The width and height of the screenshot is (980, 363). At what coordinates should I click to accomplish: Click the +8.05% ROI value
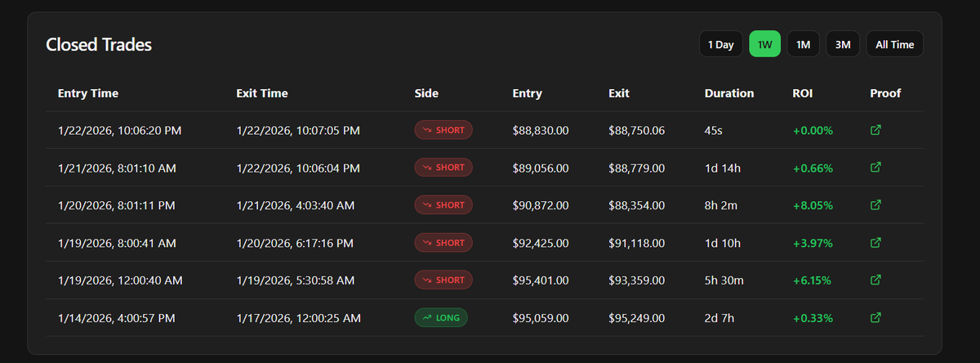coord(813,205)
